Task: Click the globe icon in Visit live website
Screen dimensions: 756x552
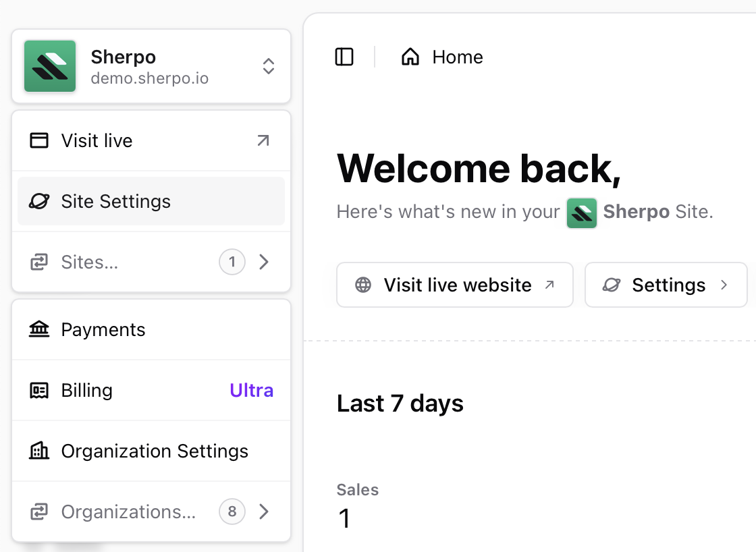Action: point(364,285)
